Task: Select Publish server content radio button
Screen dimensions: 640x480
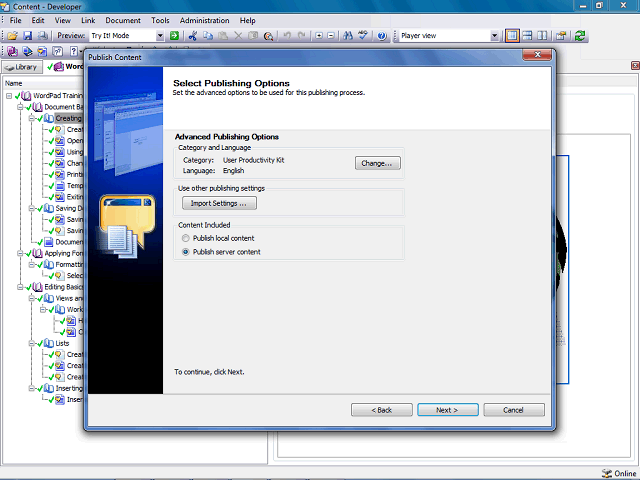Action: [x=186, y=252]
